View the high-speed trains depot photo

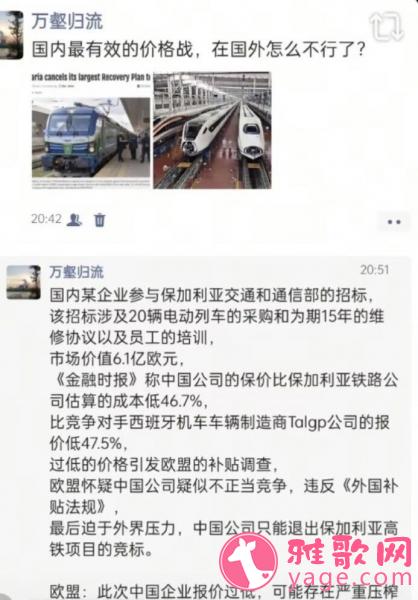(x=212, y=130)
